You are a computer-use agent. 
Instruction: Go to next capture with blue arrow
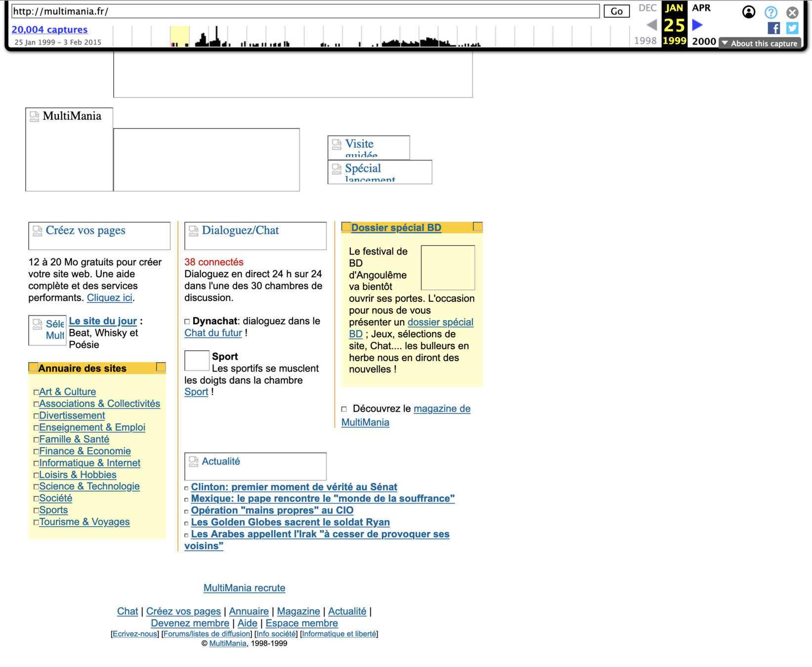pyautogui.click(x=697, y=25)
